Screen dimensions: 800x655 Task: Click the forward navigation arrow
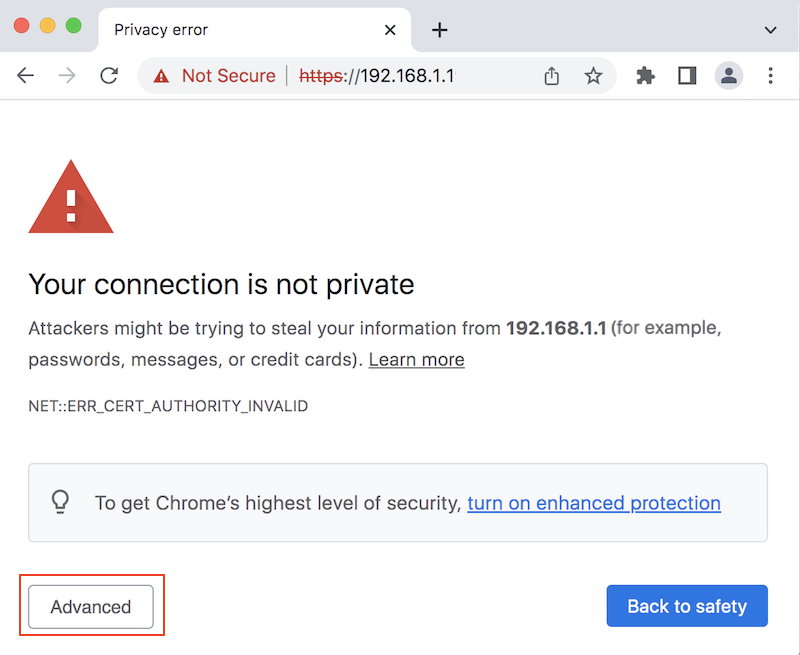coord(67,76)
